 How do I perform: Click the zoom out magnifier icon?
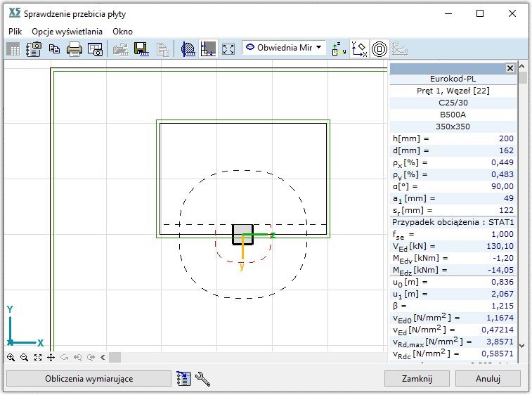point(24,357)
